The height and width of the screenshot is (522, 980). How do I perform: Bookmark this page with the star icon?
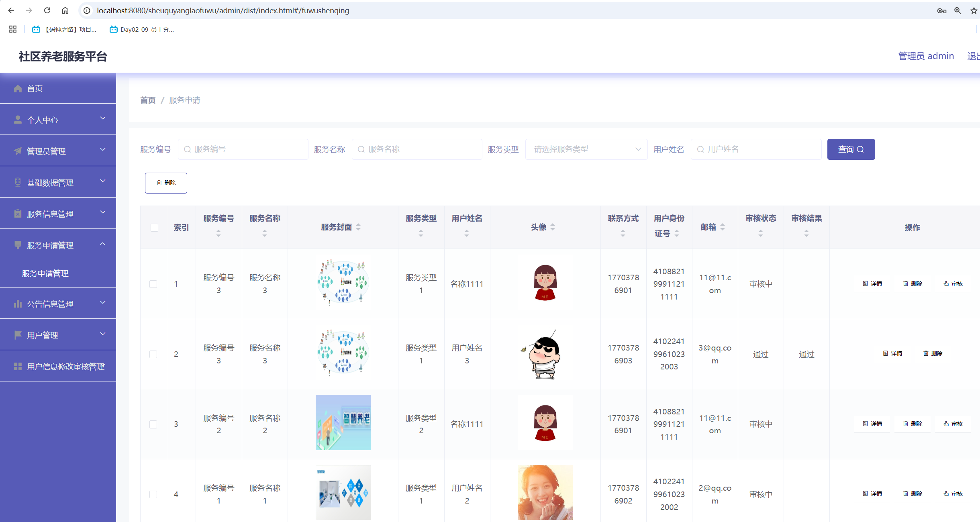(x=974, y=11)
